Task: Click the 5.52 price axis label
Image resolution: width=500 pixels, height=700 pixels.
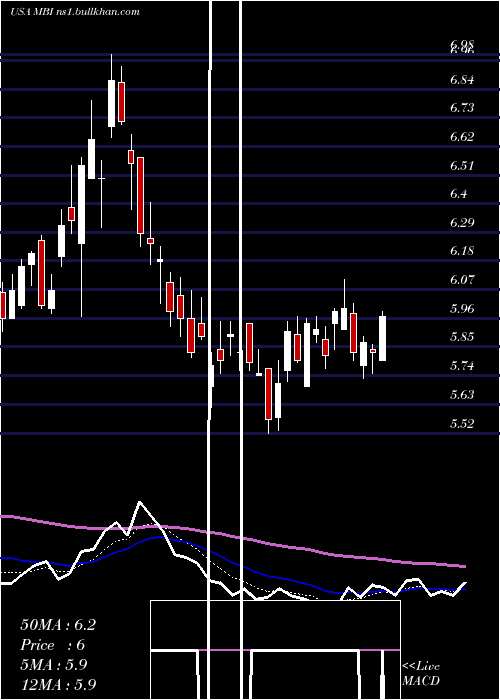Action: tap(462, 423)
